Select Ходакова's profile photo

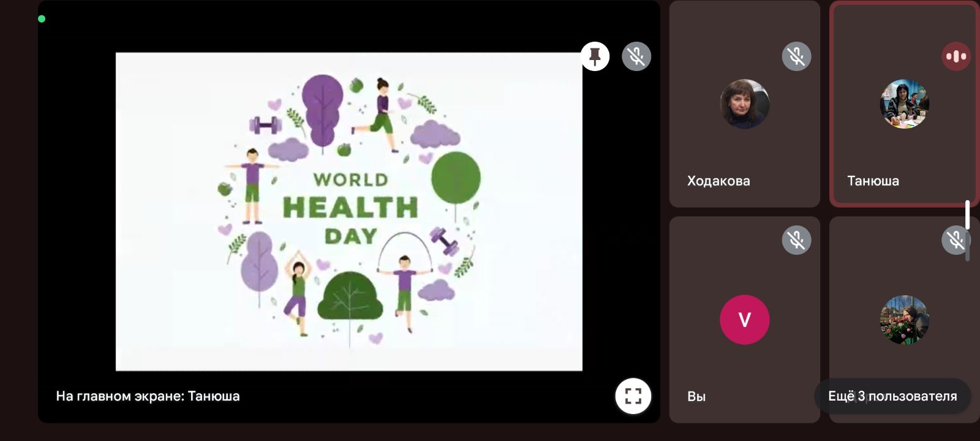click(x=744, y=104)
